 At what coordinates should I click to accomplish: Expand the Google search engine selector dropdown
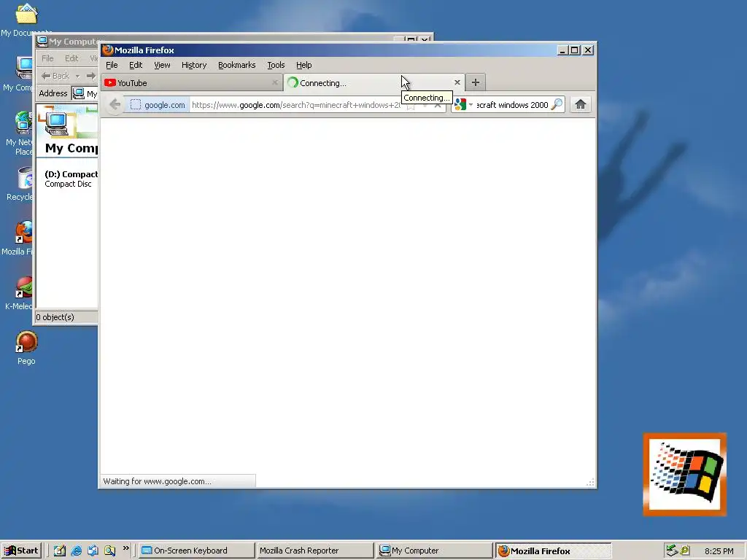pyautogui.click(x=471, y=105)
